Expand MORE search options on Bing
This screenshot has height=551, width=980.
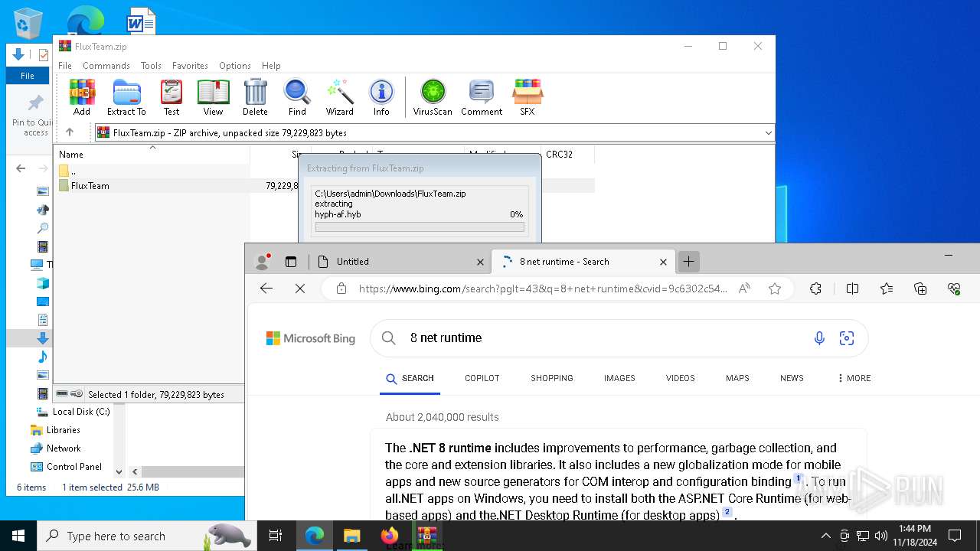pos(854,378)
